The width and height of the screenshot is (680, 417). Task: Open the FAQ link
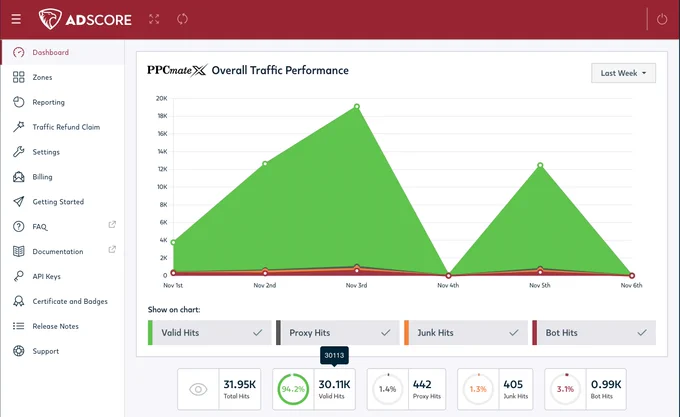tap(62, 227)
